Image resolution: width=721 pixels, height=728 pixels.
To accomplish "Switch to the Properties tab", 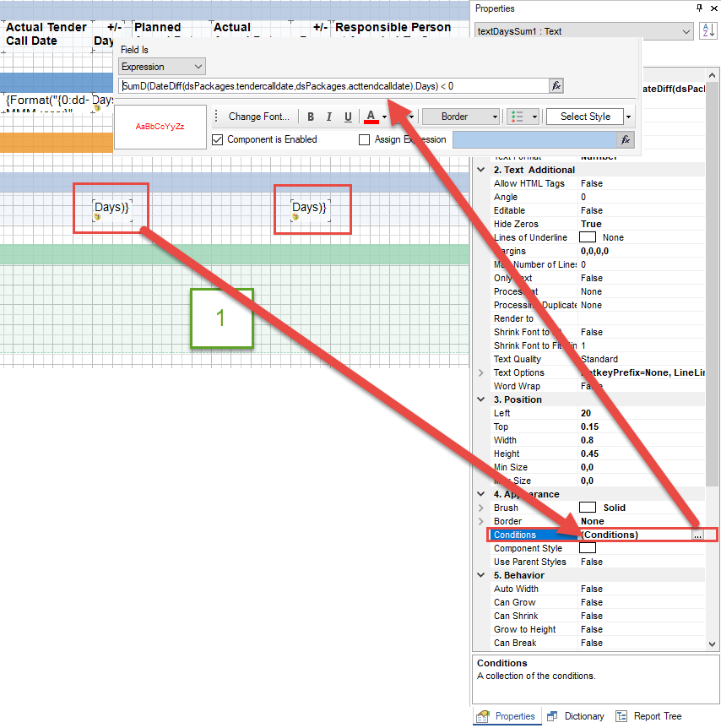I will pyautogui.click(x=507, y=716).
